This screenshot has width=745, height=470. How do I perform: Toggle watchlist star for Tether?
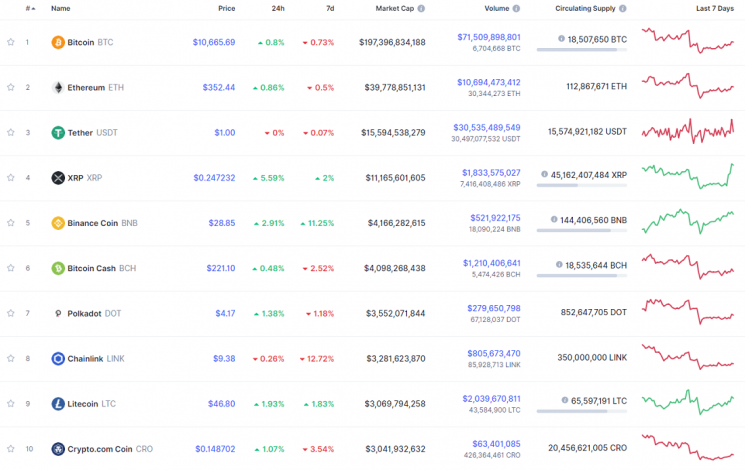(x=10, y=132)
